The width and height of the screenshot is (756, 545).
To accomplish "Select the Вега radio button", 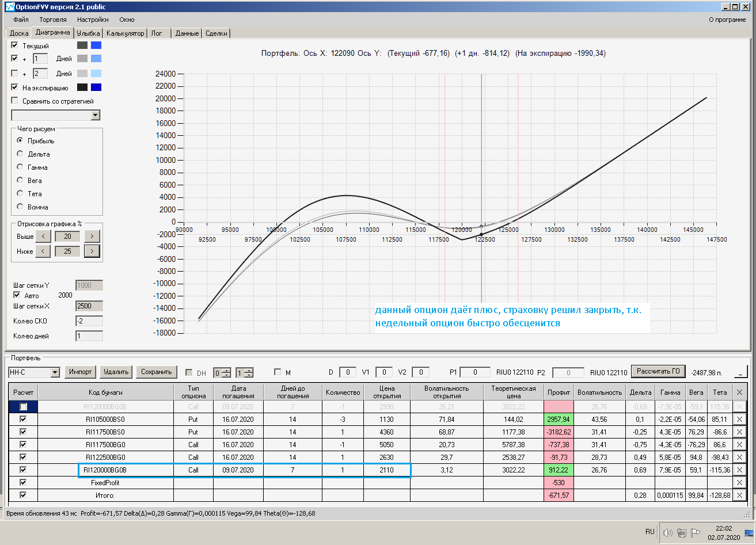I will [x=21, y=180].
